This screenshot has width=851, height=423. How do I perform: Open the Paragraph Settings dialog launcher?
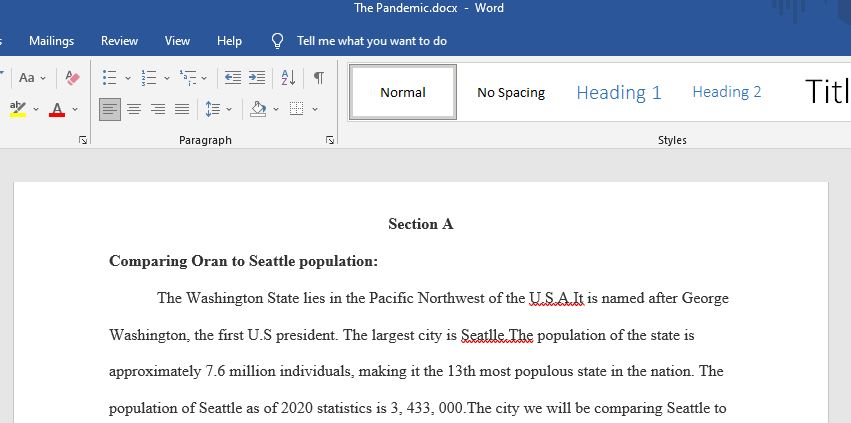tap(329, 140)
